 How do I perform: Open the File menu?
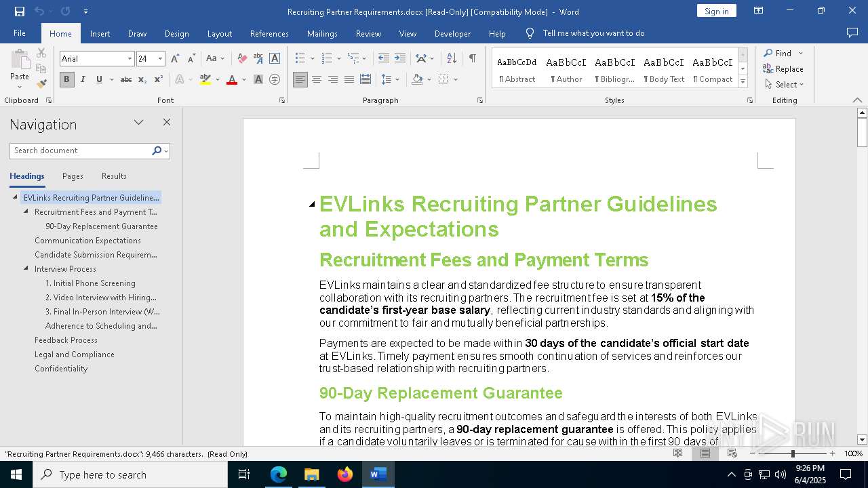pyautogui.click(x=20, y=33)
